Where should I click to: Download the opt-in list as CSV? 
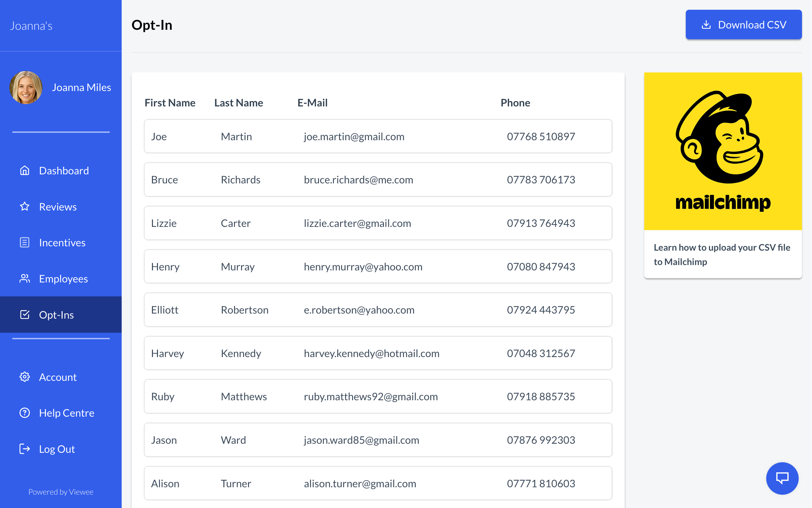pyautogui.click(x=743, y=25)
